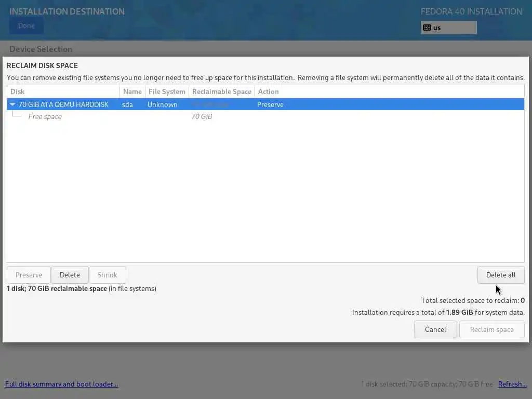Click the Delete all button

pos(500,275)
